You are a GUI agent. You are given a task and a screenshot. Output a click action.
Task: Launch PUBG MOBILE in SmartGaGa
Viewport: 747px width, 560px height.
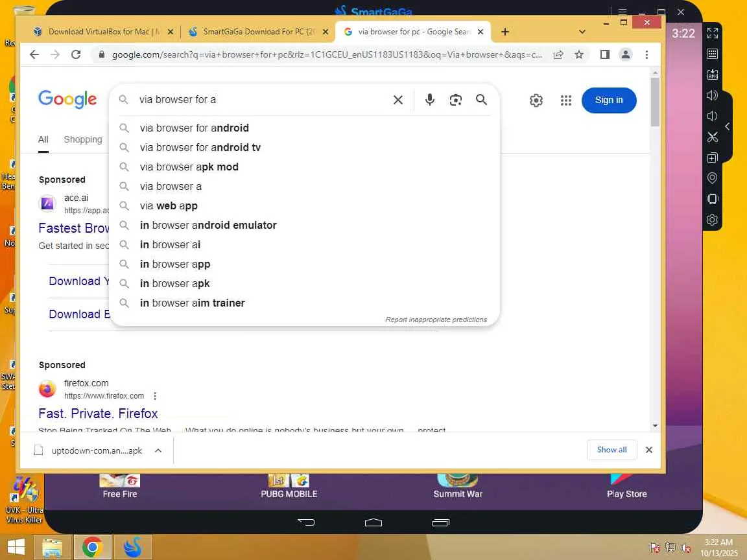(x=289, y=486)
